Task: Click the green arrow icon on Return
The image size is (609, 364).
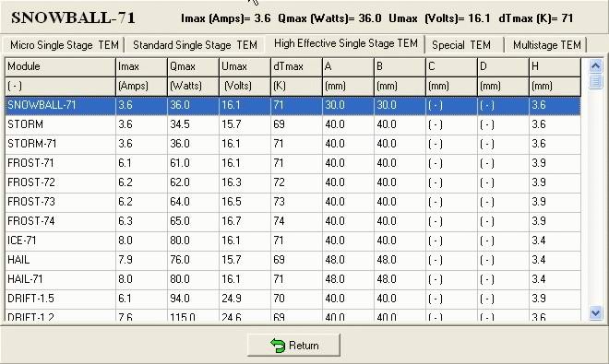Action: (278, 345)
